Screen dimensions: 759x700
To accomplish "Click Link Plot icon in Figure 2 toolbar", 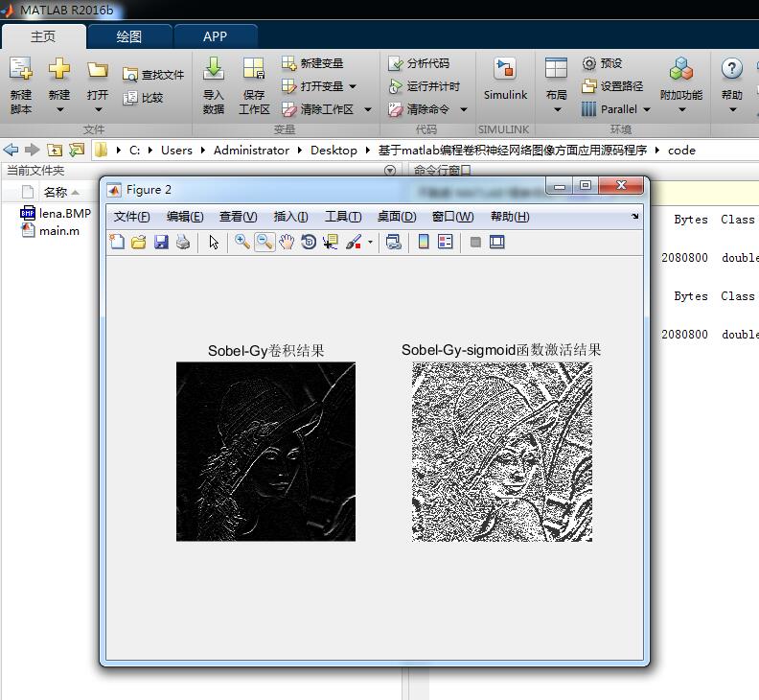I will pyautogui.click(x=394, y=242).
